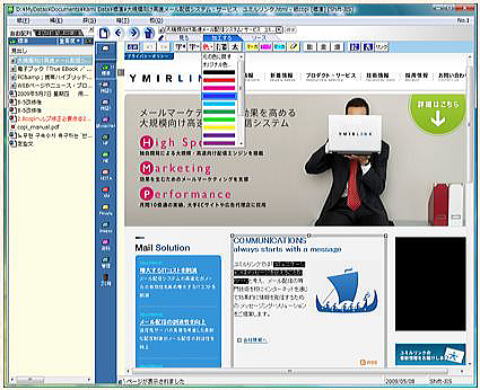Select the red highlighted list entry
The image size is (480, 390).
point(51,119)
